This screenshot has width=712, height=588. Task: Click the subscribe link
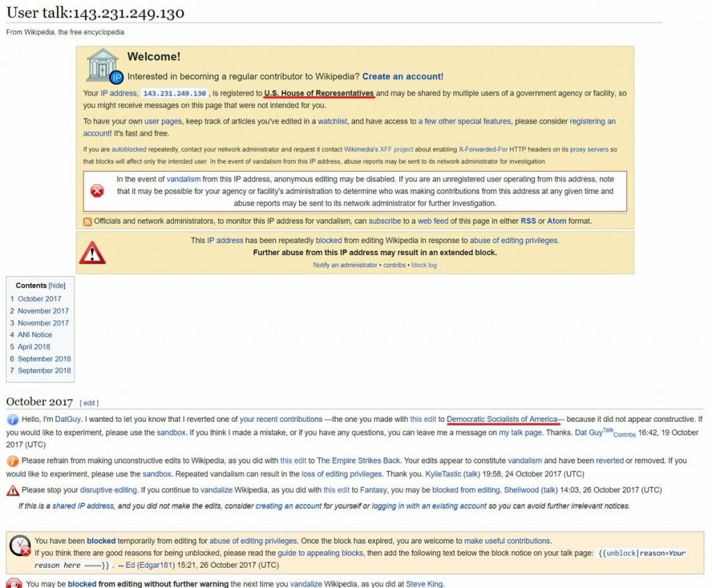click(385, 221)
